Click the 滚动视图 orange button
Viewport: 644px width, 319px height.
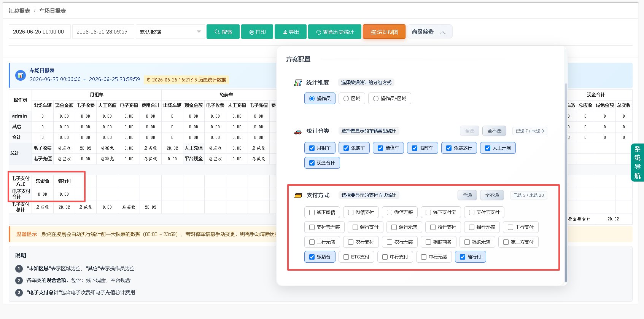[384, 32]
